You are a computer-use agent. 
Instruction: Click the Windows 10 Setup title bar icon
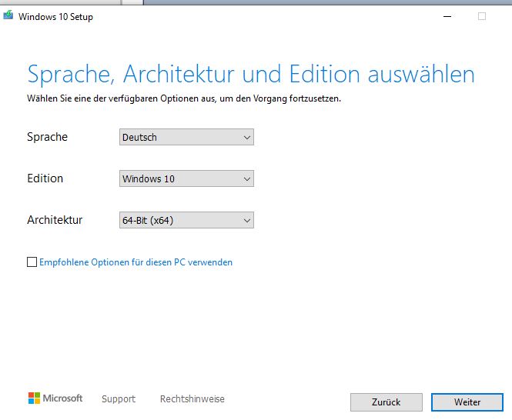coord(8,15)
